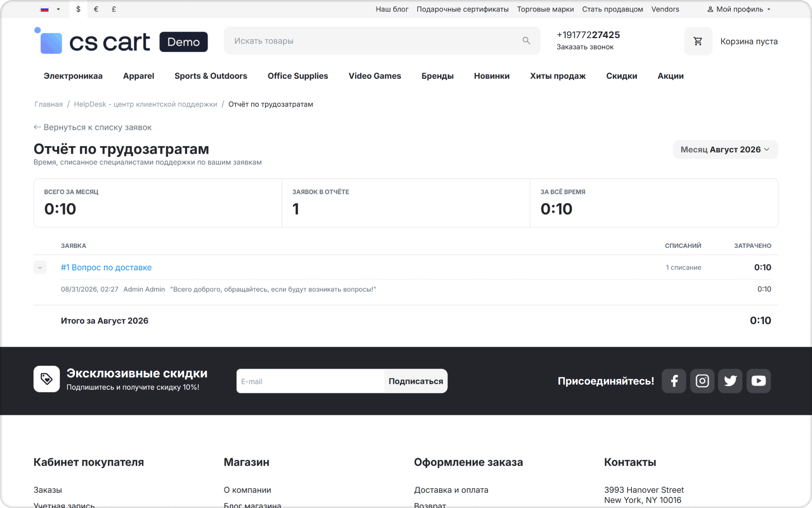Image resolution: width=812 pixels, height=508 pixels.
Task: Open Video Games category
Action: [x=375, y=76]
